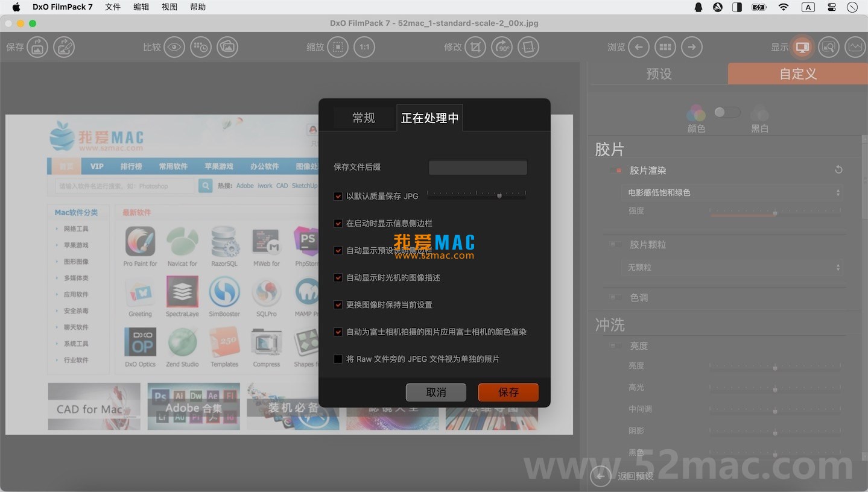Toggle the 色调 enable switch
The image size is (868, 492).
(x=616, y=297)
